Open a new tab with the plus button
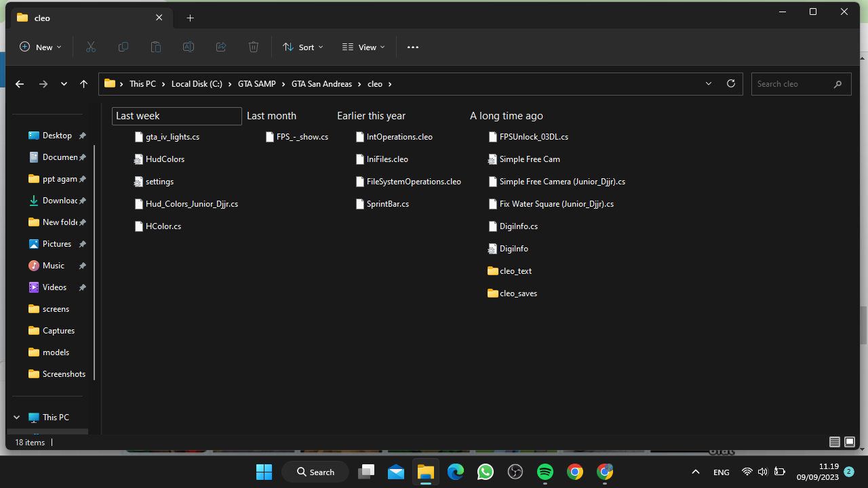 pyautogui.click(x=190, y=18)
